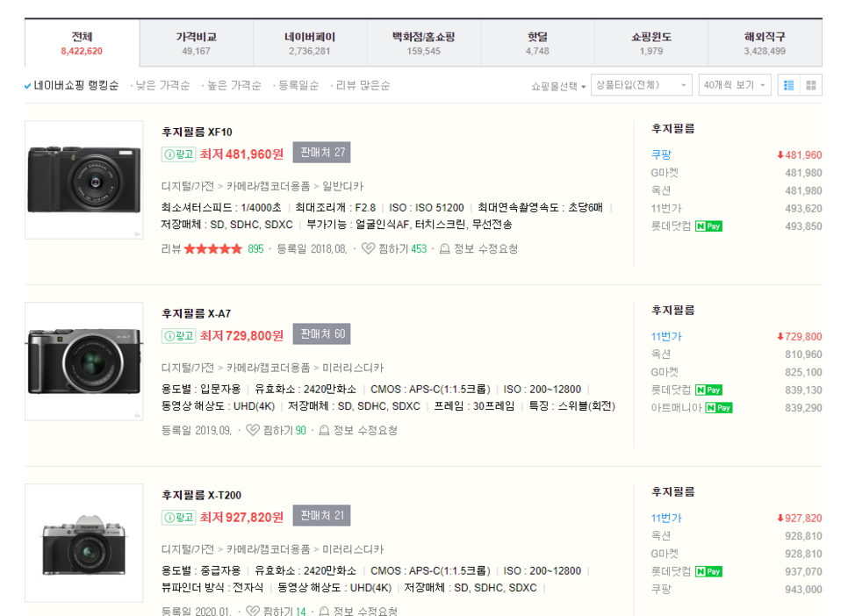Expand 상품타입(전체) combo box
The height and width of the screenshot is (616, 848).
(642, 85)
